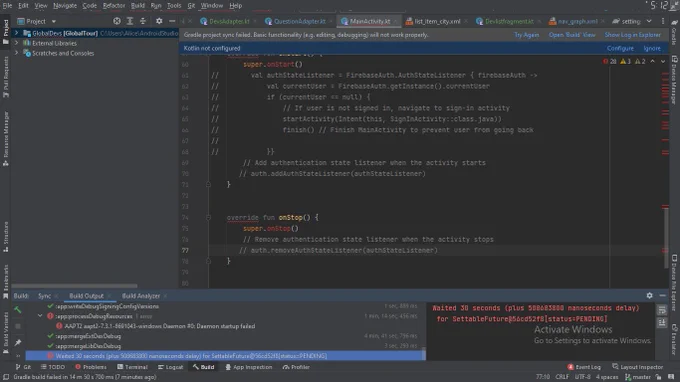Viewport: 680px width, 382px height.
Task: Click Try Again sync link
Action: click(526, 35)
